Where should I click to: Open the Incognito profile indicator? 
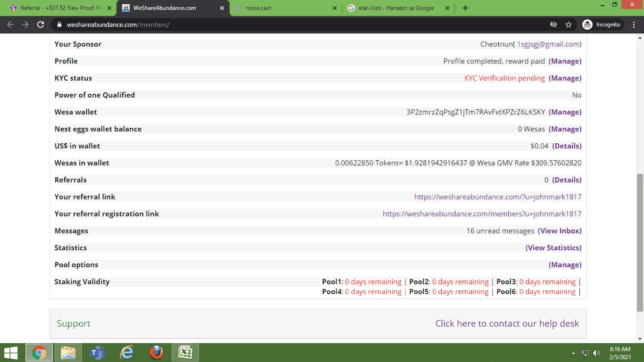(x=603, y=25)
